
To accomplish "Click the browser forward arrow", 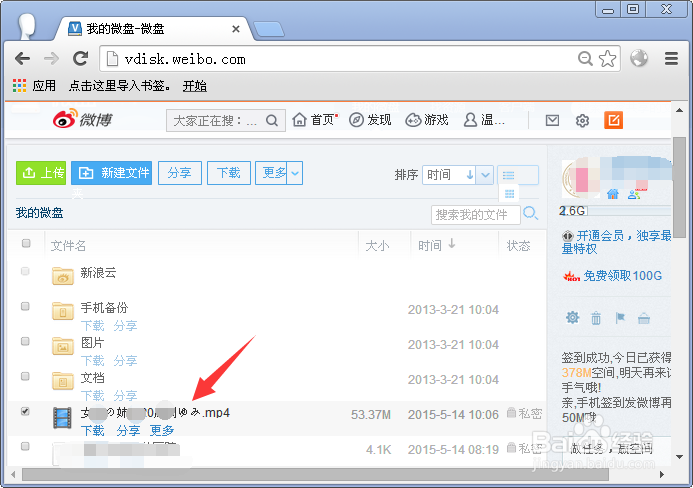I will point(51,58).
